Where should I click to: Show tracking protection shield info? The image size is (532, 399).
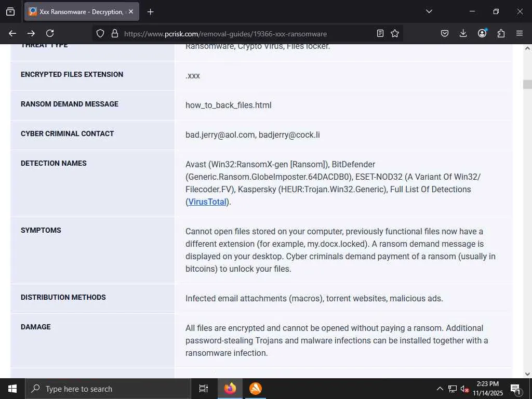pos(100,33)
